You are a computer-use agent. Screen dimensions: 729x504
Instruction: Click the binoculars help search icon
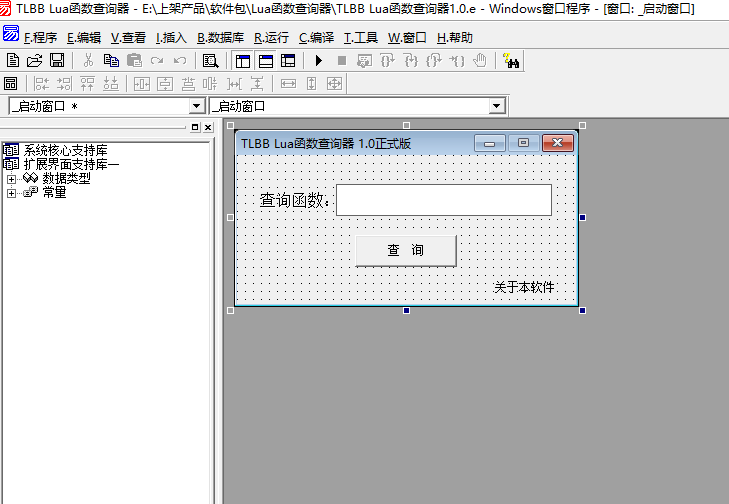coord(512,61)
